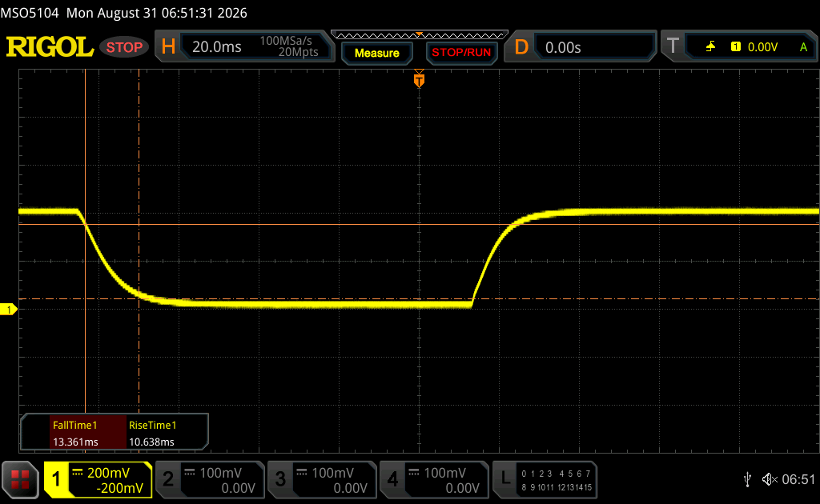Click the channel 1 ground level marker
The image size is (820, 504).
[8, 310]
